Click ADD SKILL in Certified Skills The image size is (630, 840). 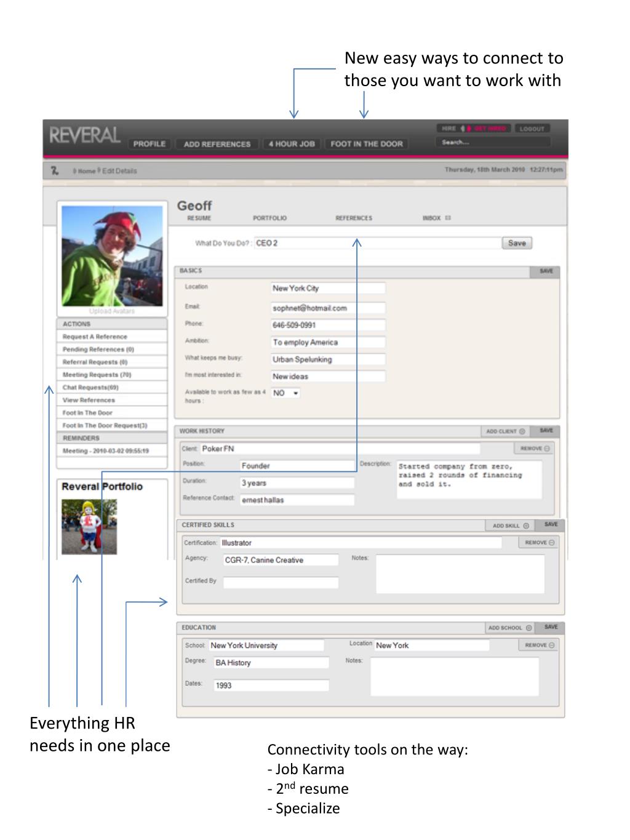510,526
